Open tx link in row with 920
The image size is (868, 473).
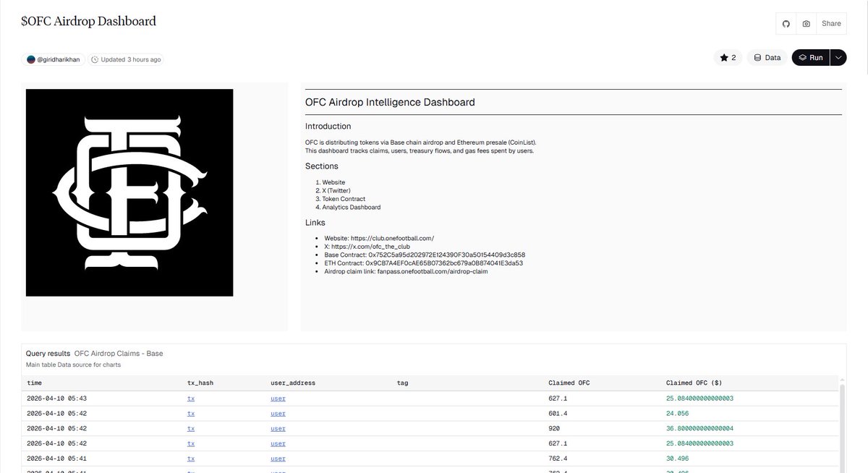tap(191, 428)
